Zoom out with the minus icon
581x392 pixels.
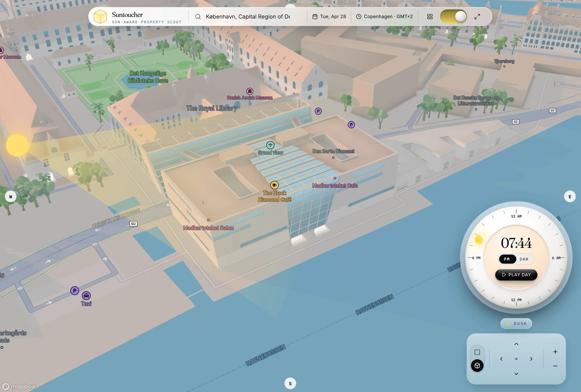click(555, 366)
